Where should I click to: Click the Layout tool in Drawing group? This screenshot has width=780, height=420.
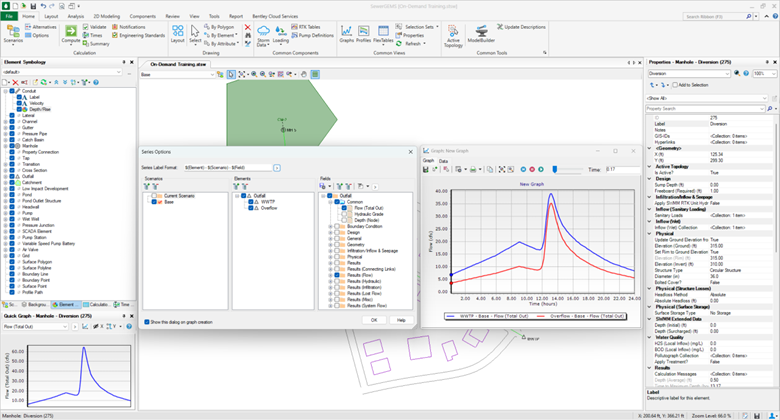[x=178, y=33]
